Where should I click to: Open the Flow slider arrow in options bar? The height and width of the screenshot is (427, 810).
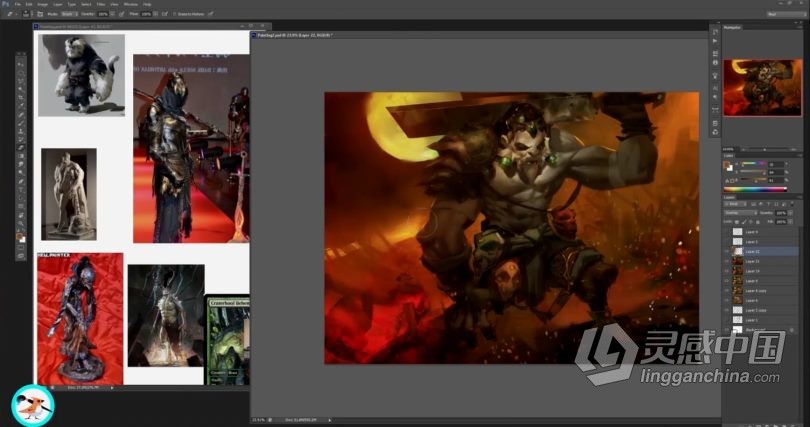(x=155, y=14)
